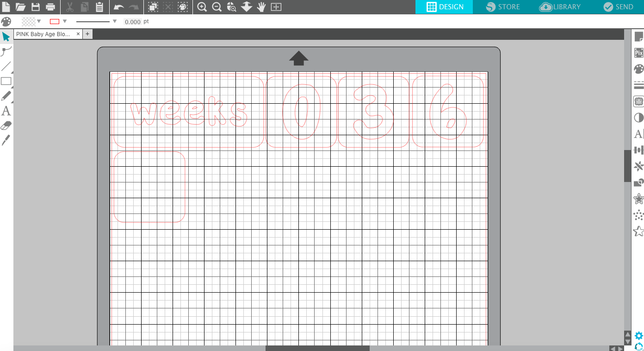Redo the last action
This screenshot has width=644, height=351.
pyautogui.click(x=134, y=7)
